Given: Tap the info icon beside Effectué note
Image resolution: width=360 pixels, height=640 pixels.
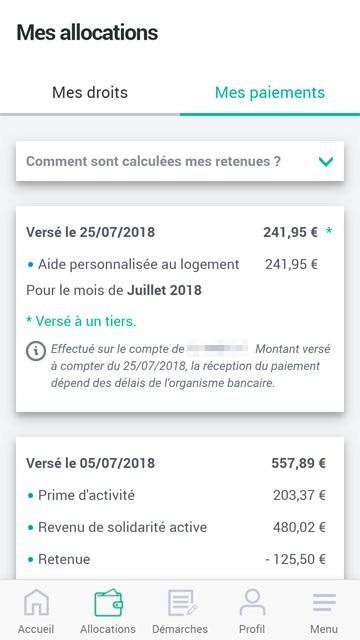Looking at the screenshot, I should pyautogui.click(x=36, y=350).
